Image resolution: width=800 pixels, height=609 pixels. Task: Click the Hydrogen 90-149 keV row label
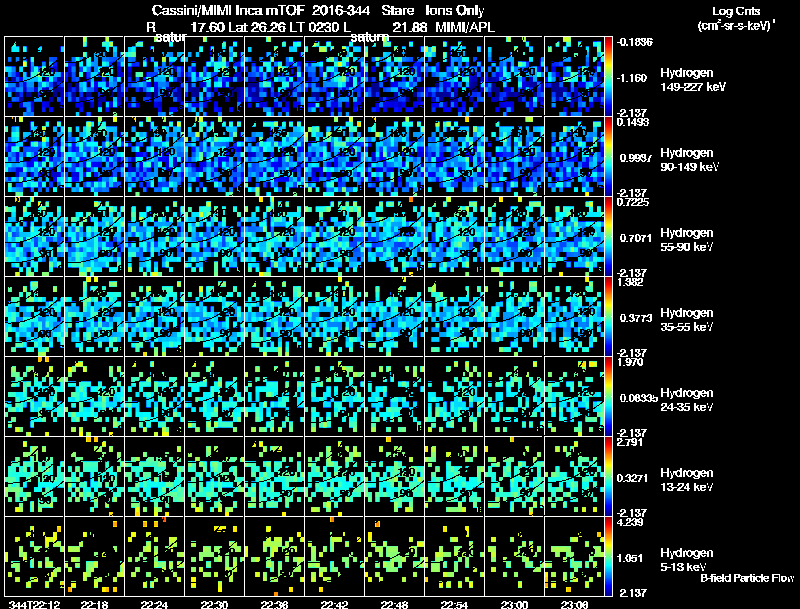tap(690, 160)
